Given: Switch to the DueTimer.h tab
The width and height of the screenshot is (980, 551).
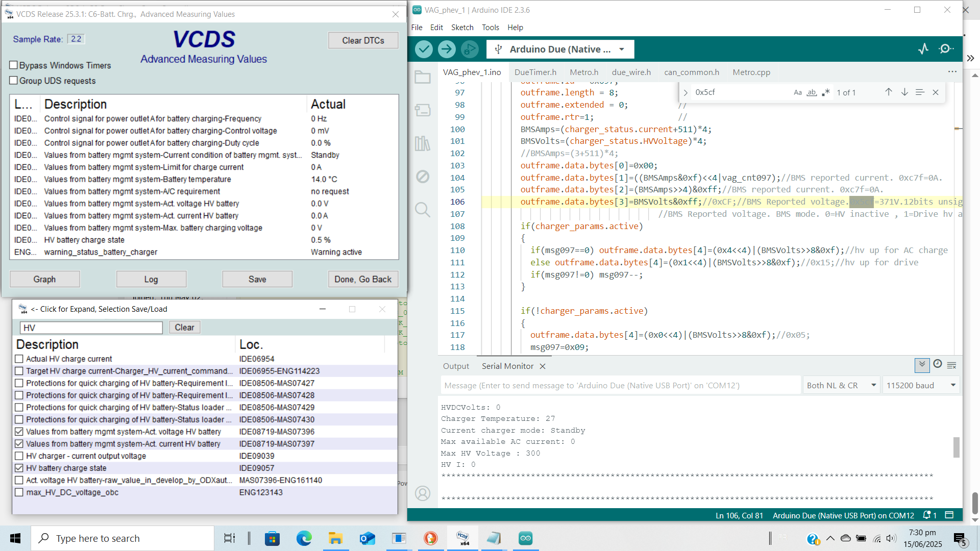Looking at the screenshot, I should pyautogui.click(x=535, y=72).
